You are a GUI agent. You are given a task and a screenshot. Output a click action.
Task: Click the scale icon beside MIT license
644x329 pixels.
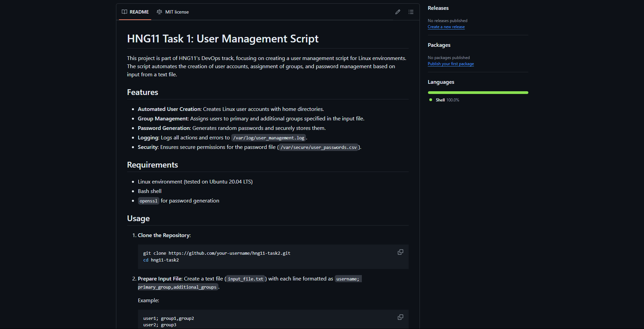159,12
